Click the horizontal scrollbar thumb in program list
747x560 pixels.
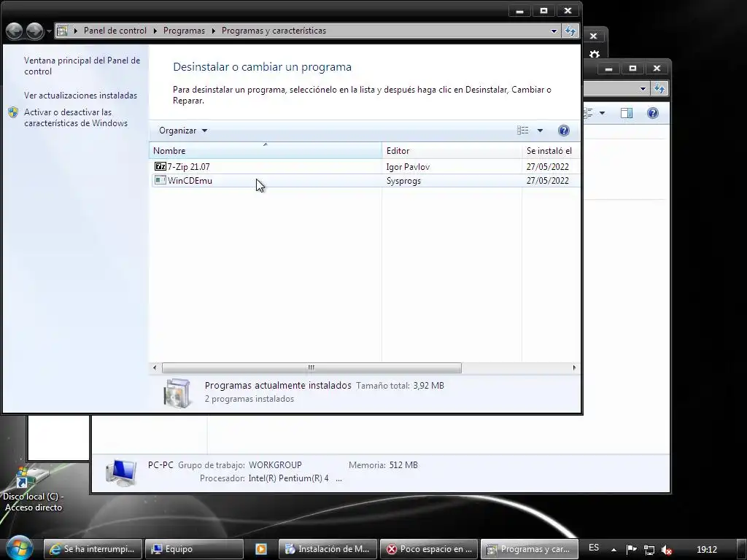[x=311, y=367]
